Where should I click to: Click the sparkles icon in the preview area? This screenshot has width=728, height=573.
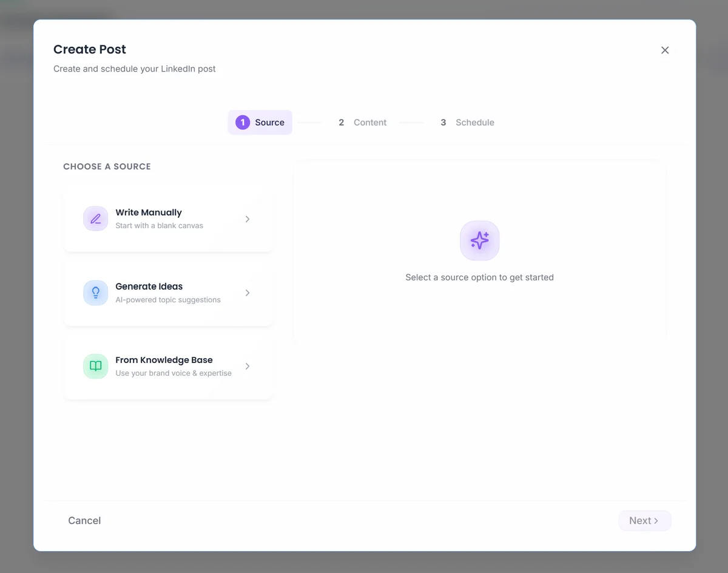479,240
